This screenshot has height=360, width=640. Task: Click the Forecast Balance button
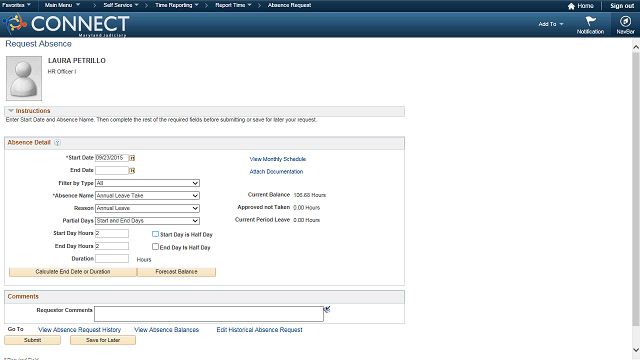(176, 272)
